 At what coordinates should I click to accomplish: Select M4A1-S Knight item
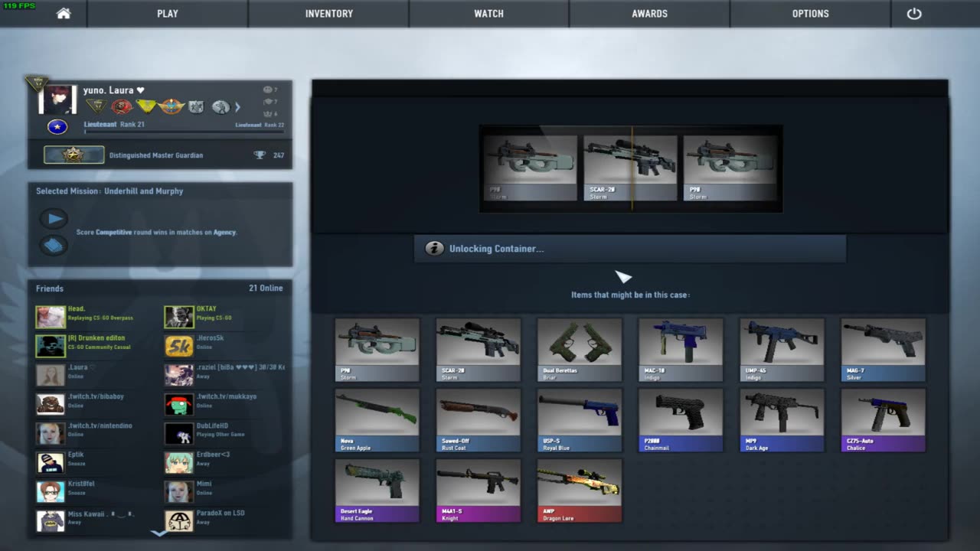tap(479, 491)
